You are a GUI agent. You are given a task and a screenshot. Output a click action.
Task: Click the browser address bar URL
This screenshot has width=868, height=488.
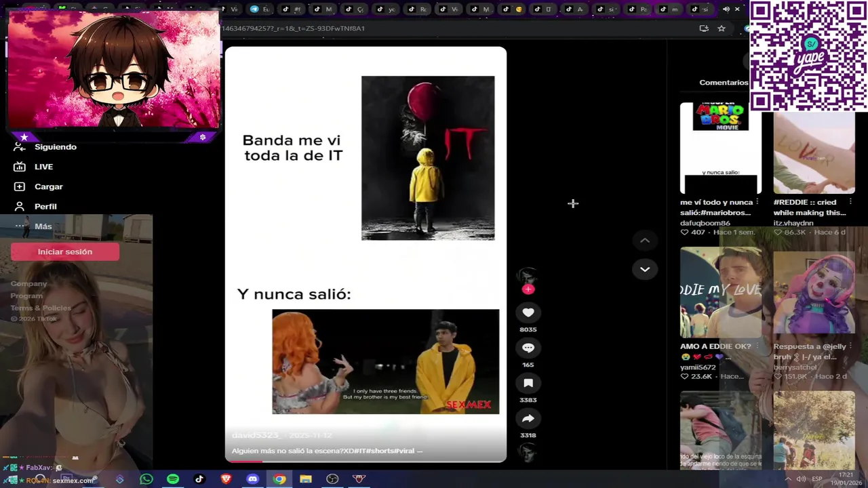click(294, 28)
